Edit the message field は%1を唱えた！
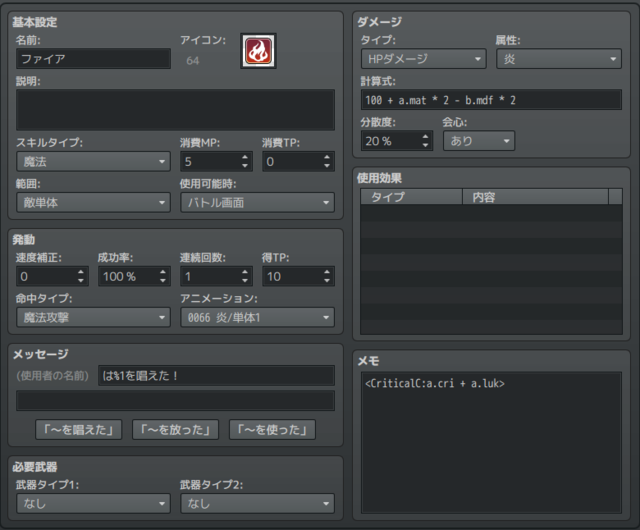 coord(216,376)
